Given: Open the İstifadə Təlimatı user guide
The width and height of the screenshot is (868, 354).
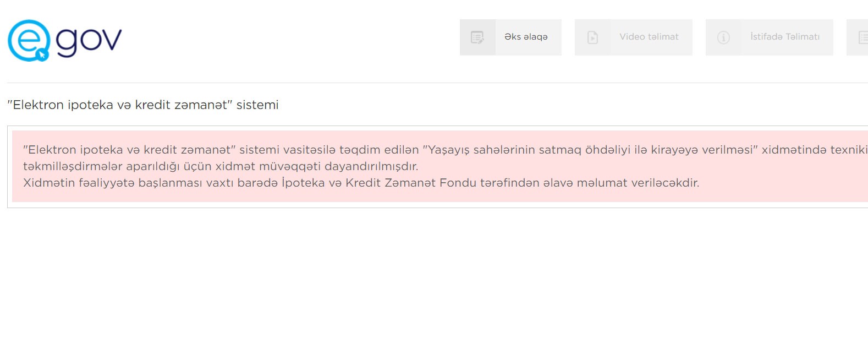Looking at the screenshot, I should [x=785, y=37].
